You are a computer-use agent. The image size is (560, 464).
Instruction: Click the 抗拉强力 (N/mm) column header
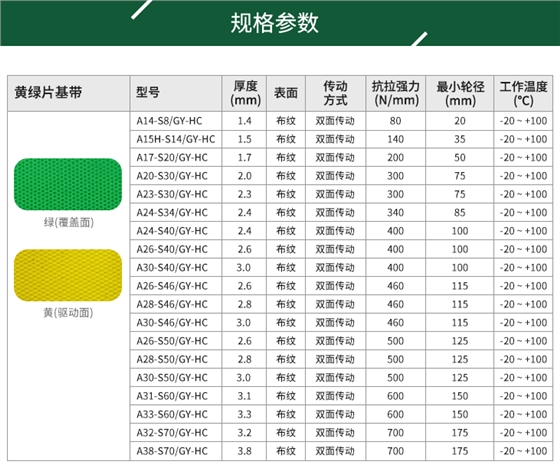pyautogui.click(x=396, y=93)
